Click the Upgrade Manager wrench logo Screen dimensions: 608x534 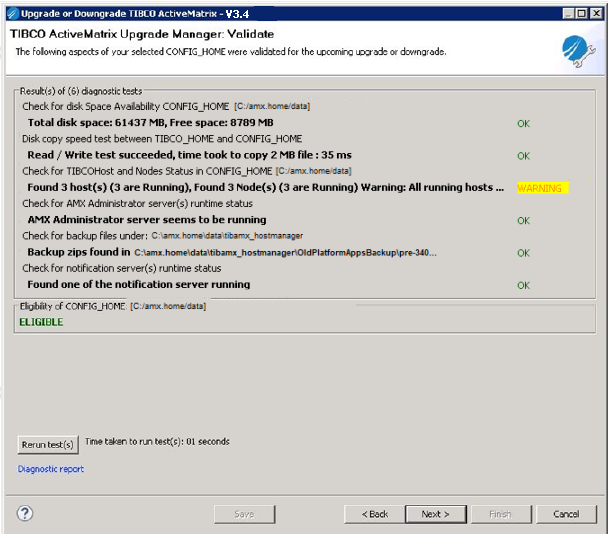578,51
